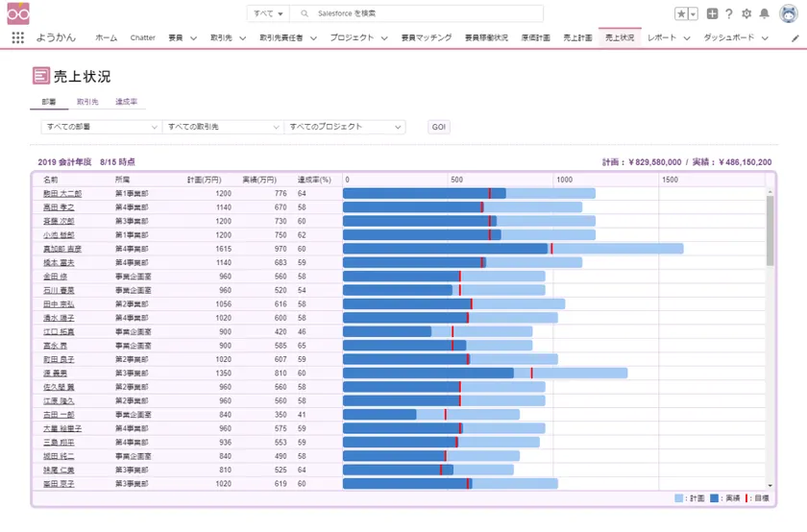Click the table's vertical scrollbar

coord(770,230)
